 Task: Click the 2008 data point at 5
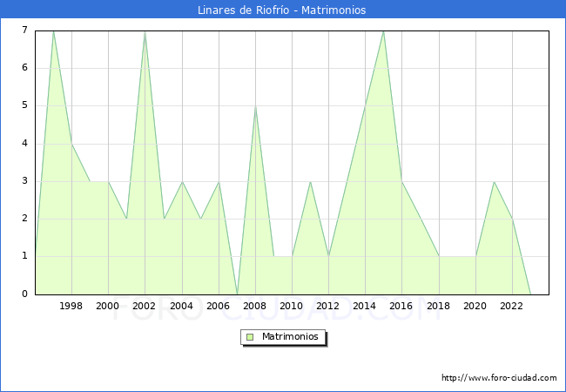[255, 106]
